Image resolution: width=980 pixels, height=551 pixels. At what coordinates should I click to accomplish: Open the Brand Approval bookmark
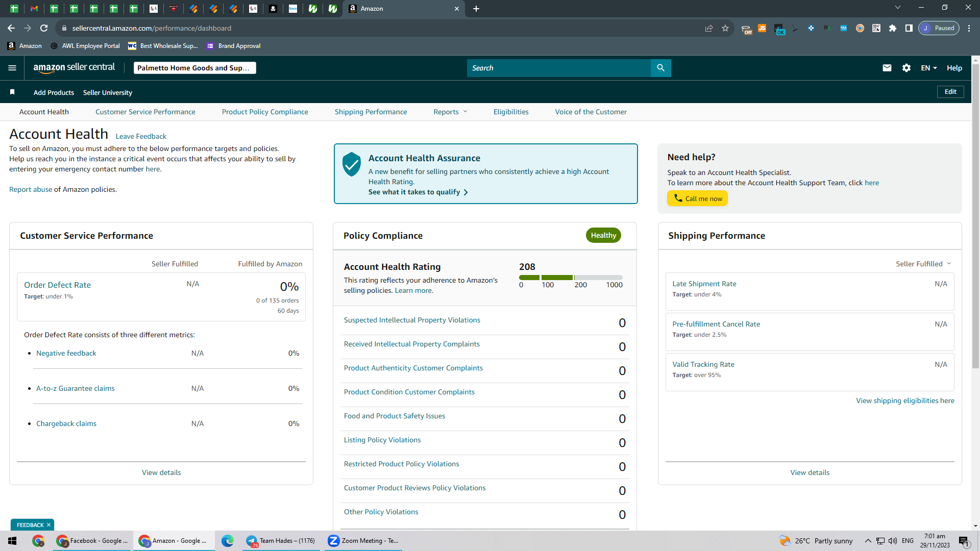point(234,46)
